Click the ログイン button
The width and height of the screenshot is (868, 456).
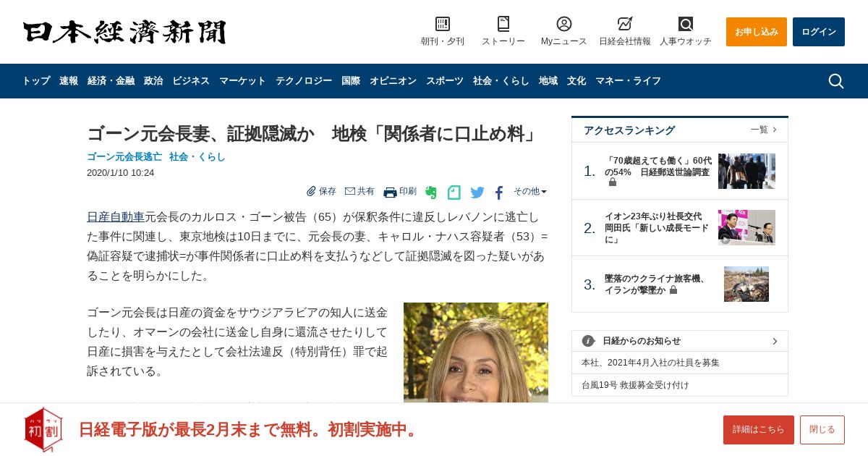pos(819,32)
